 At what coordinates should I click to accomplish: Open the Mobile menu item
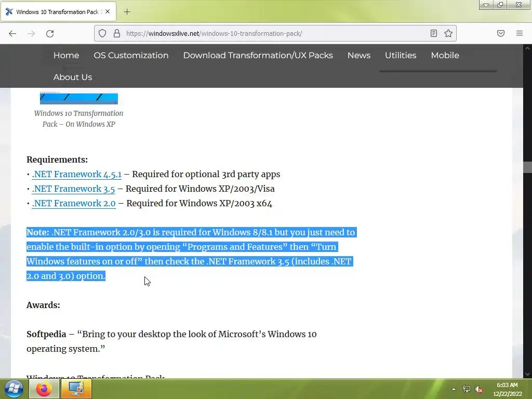(x=445, y=55)
